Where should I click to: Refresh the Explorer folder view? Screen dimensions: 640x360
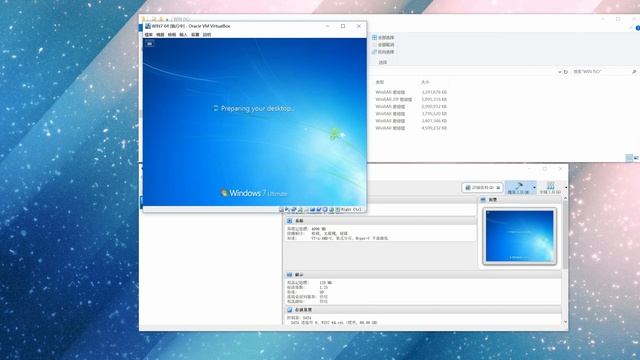pos(566,72)
